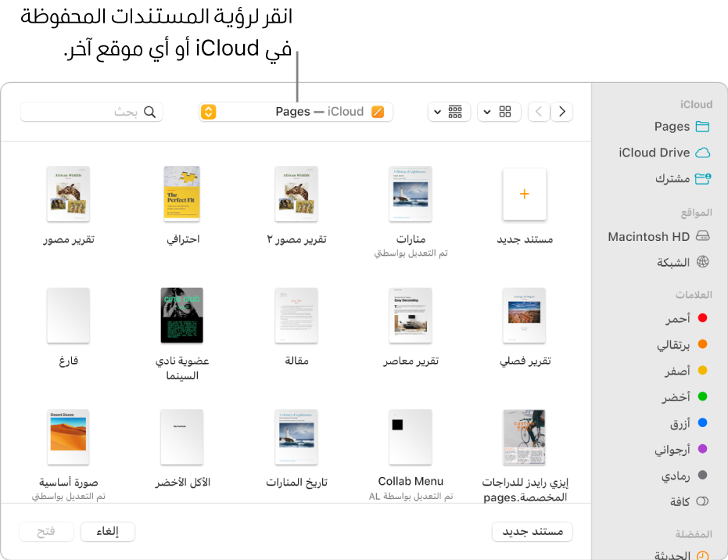The height and width of the screenshot is (560, 728).
Task: Select the تقرير معاصر document
Action: [x=411, y=316]
